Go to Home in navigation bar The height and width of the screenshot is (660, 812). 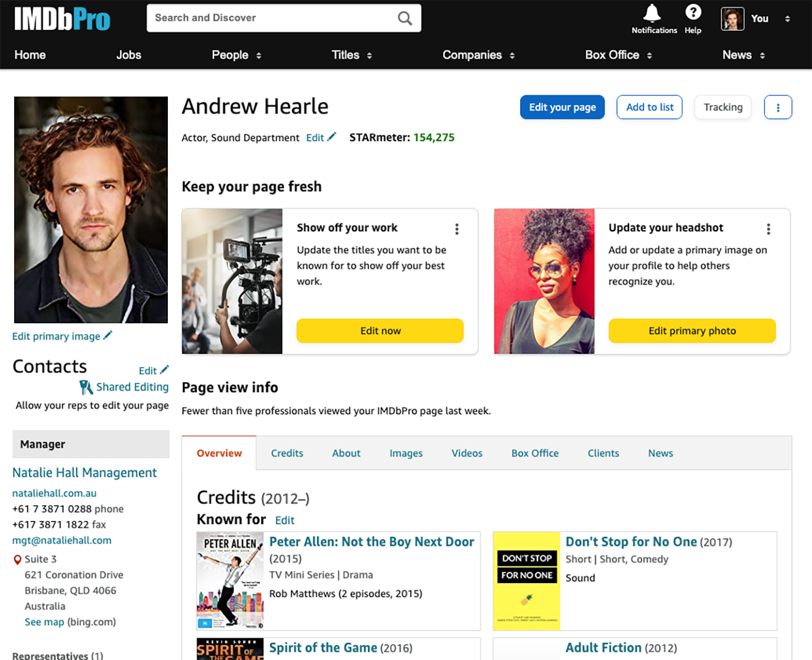click(x=30, y=55)
